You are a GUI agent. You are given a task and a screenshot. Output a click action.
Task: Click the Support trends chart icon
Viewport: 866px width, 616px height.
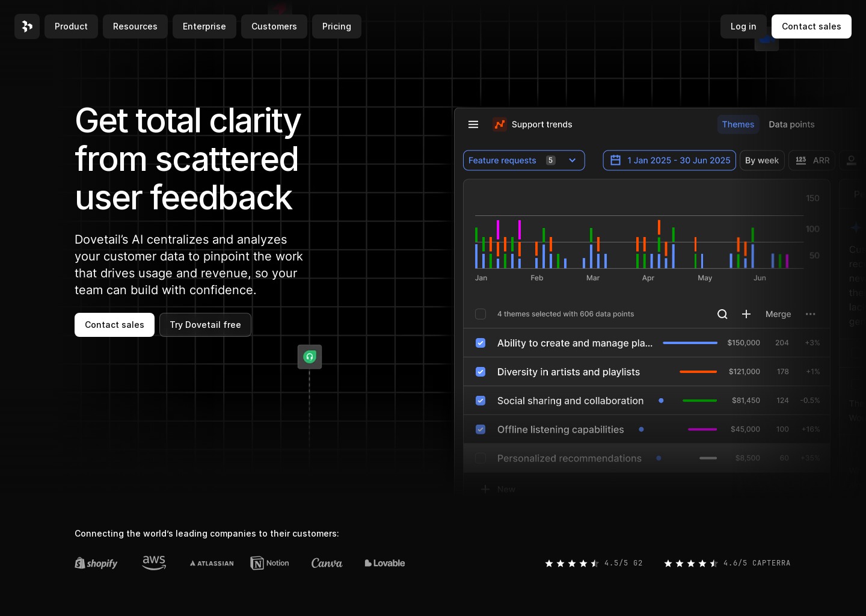tap(500, 125)
